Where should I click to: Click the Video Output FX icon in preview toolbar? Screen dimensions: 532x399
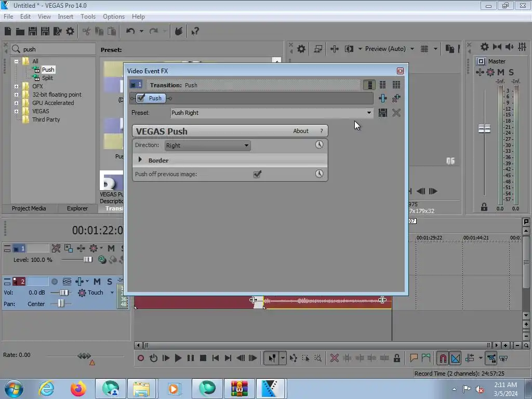point(334,49)
